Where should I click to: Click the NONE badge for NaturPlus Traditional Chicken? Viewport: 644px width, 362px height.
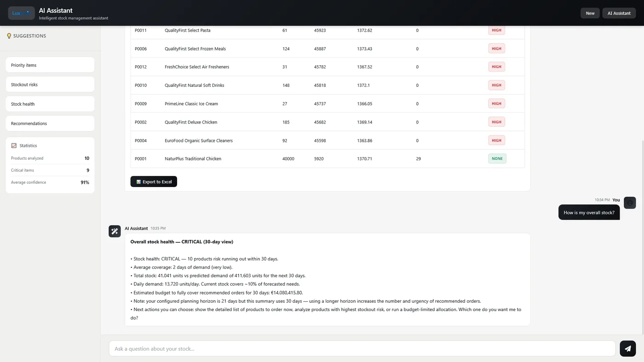[x=497, y=158]
